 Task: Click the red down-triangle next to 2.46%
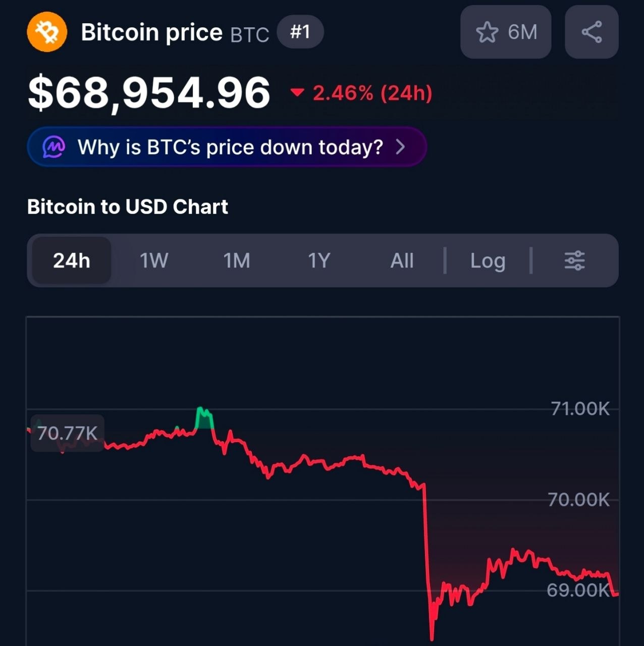tap(297, 92)
